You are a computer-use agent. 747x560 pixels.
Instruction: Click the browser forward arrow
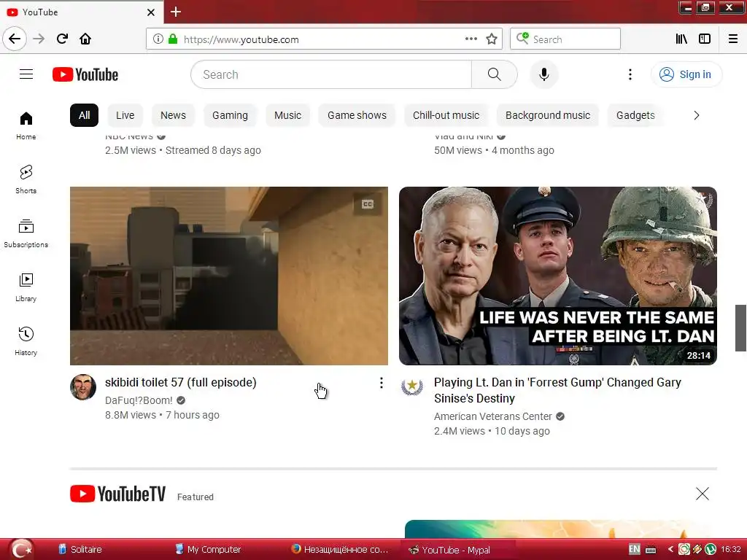click(39, 39)
